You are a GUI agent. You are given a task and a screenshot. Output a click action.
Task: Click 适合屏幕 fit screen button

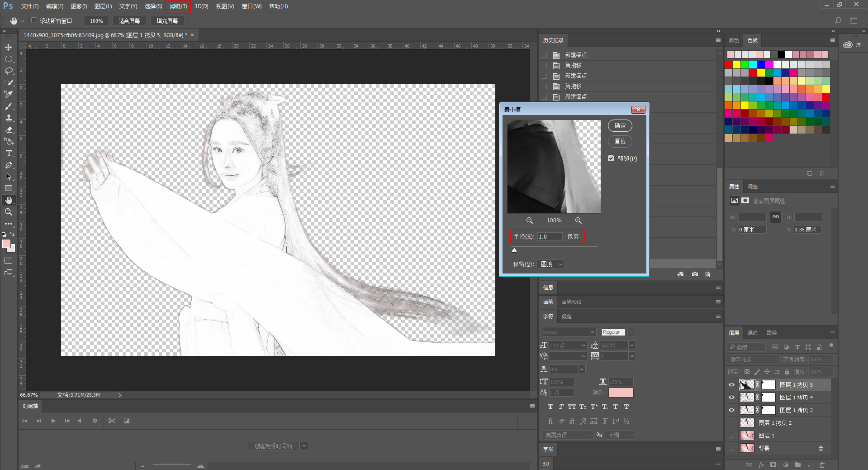click(129, 21)
